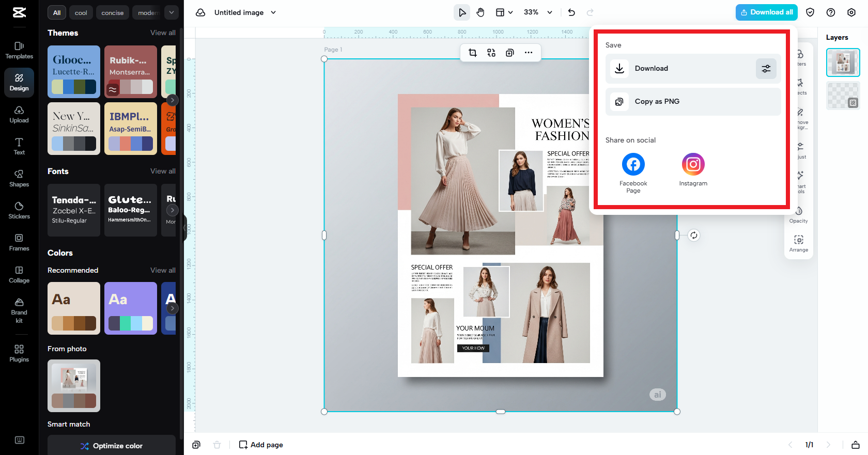Click the crop tool icon
The image size is (868, 455).
point(473,53)
